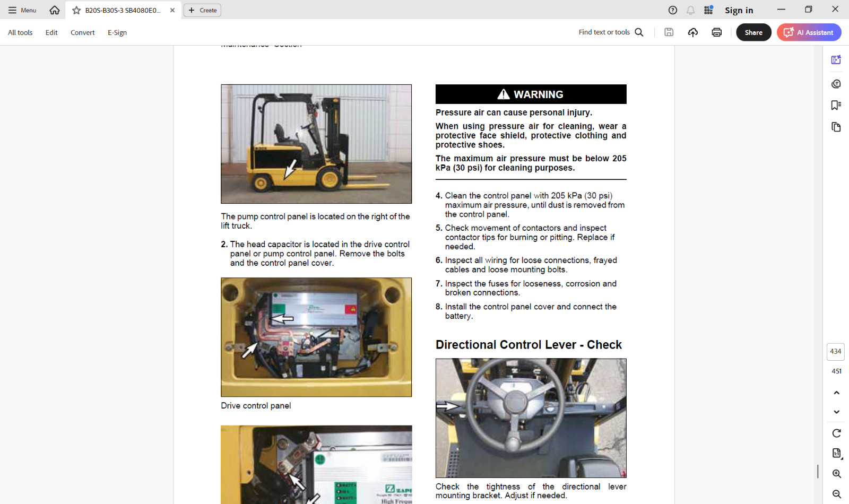Open the comments panel icon in sidebar
This screenshot has width=849, height=504.
(836, 84)
